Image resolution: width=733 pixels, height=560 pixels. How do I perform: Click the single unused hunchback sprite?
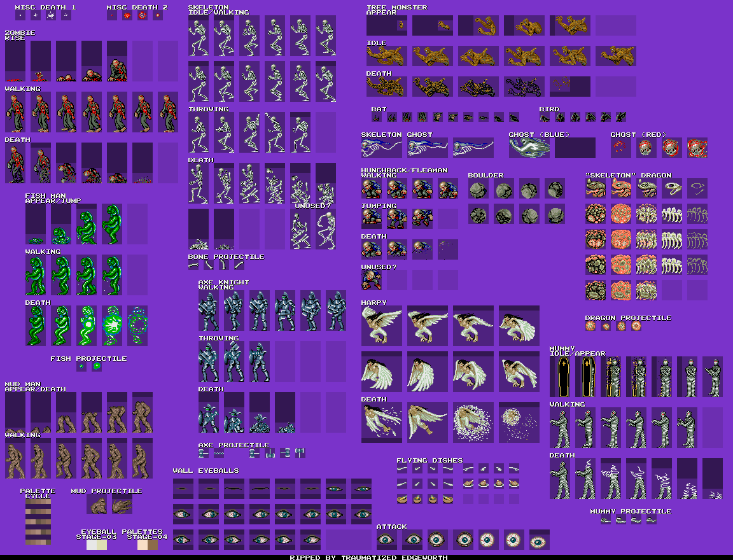pyautogui.click(x=371, y=281)
